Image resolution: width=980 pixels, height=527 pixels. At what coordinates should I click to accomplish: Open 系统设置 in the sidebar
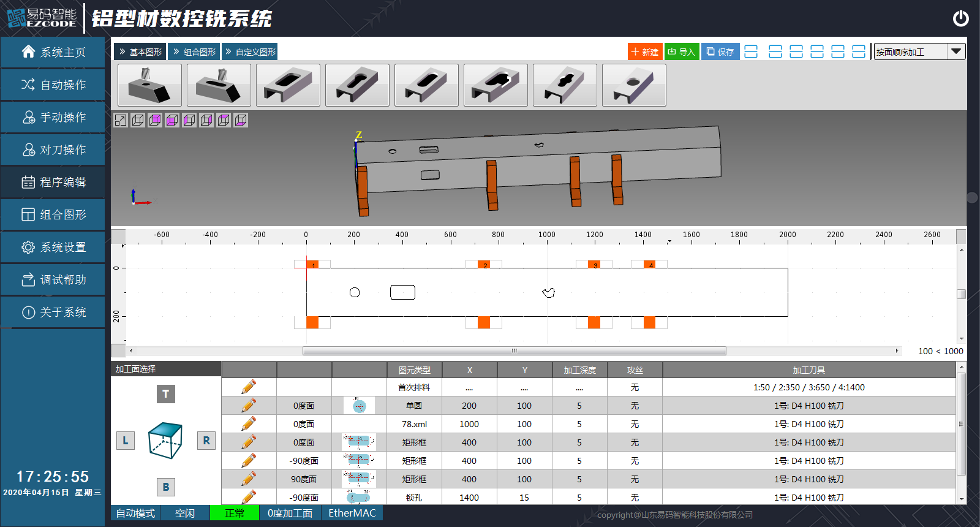tap(53, 247)
